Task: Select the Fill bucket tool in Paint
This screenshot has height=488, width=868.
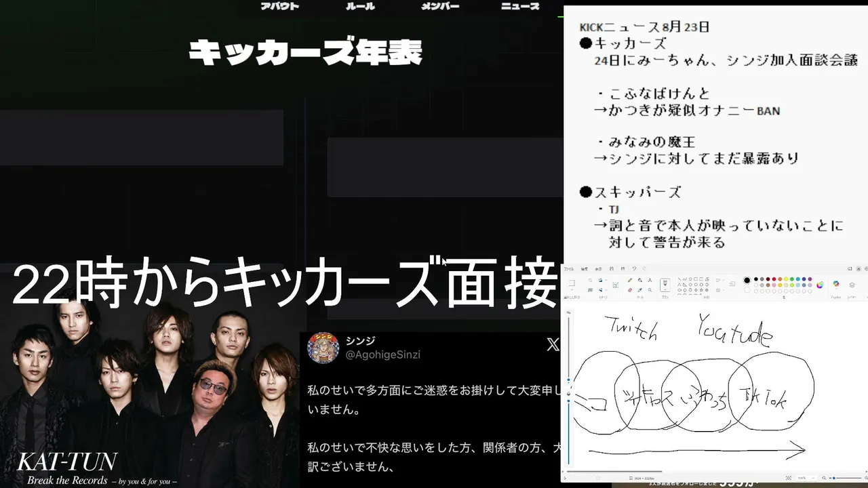Action: [x=640, y=280]
